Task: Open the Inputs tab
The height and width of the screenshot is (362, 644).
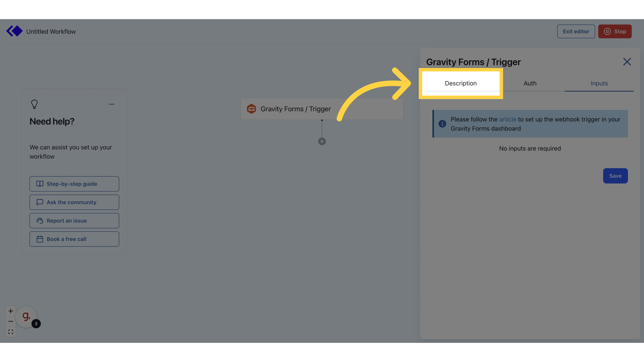Action: (599, 83)
